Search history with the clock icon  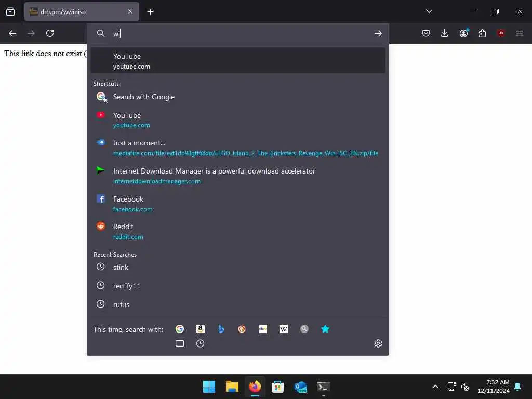coord(201,343)
